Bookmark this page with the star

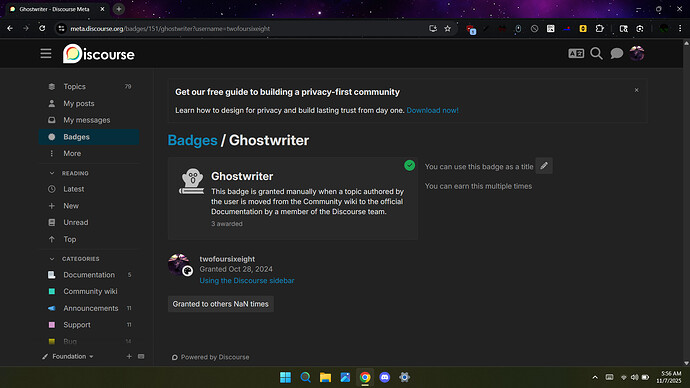[448, 29]
